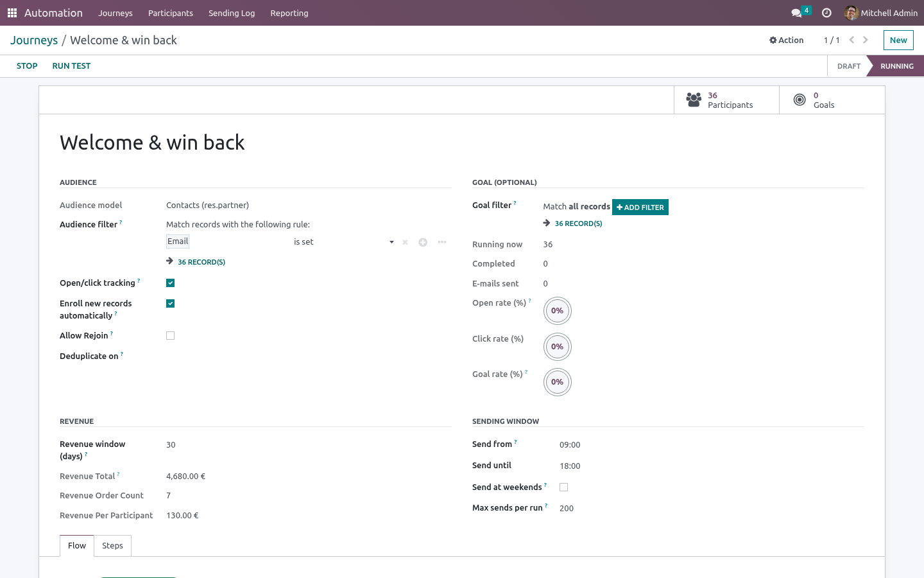This screenshot has height=578, width=924.
Task: Open the Goals stat button
Action: (832, 100)
